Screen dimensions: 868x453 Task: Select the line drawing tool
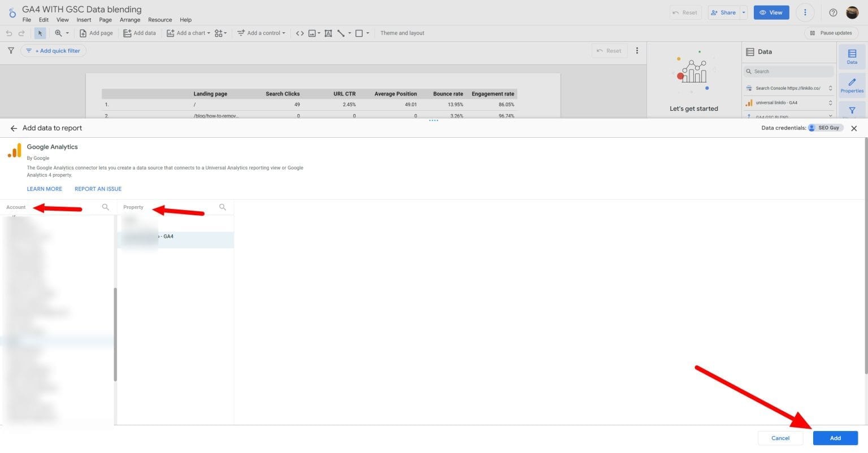pyautogui.click(x=341, y=33)
